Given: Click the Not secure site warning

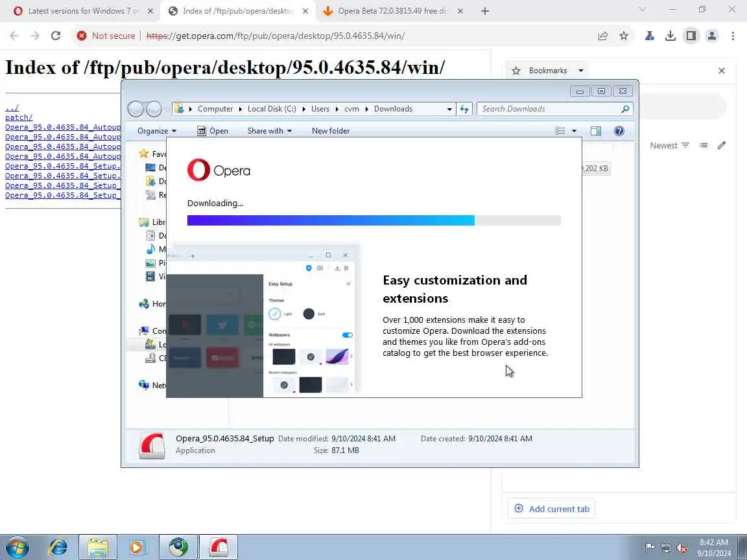Looking at the screenshot, I should (106, 36).
